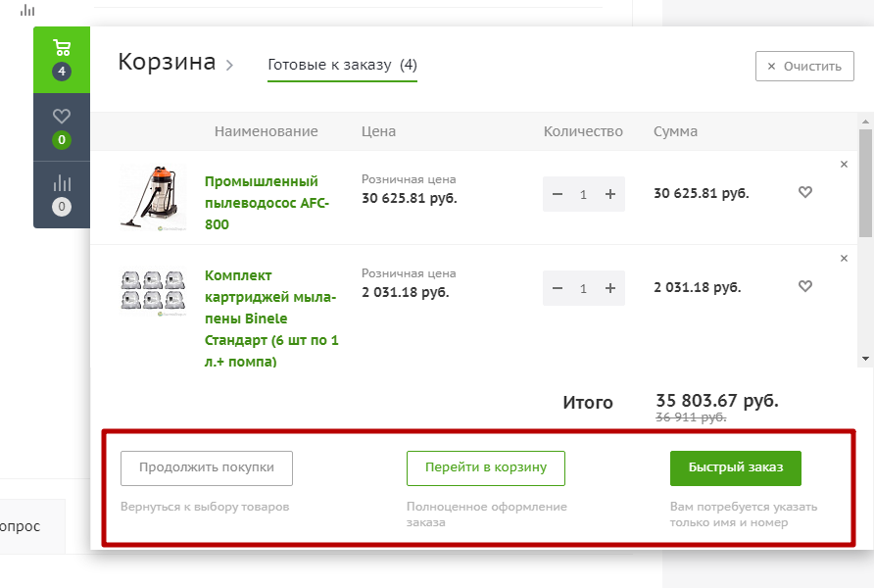Switch to the Готовые к заказу tab
Viewport: 874px width, 588px height.
[342, 66]
